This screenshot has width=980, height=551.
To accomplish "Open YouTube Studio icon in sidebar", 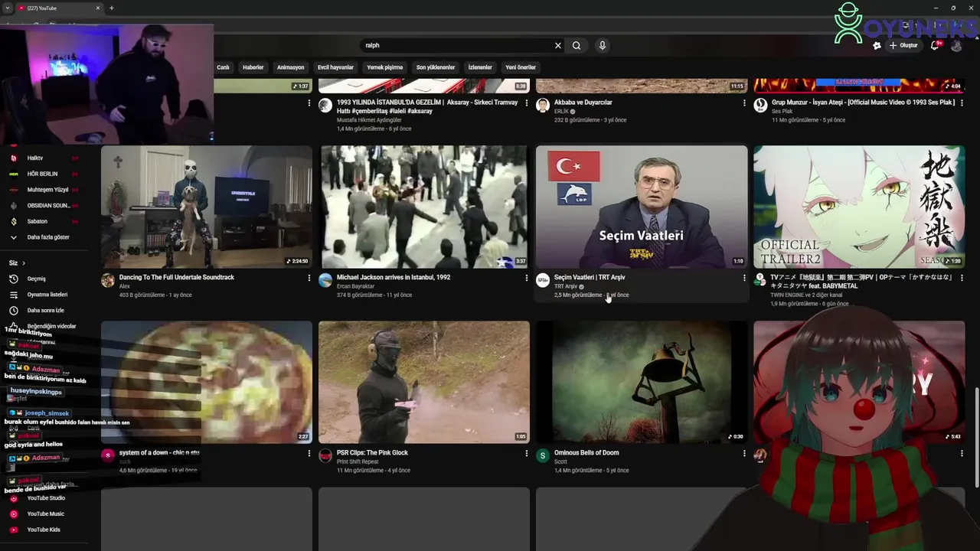I will (x=14, y=498).
